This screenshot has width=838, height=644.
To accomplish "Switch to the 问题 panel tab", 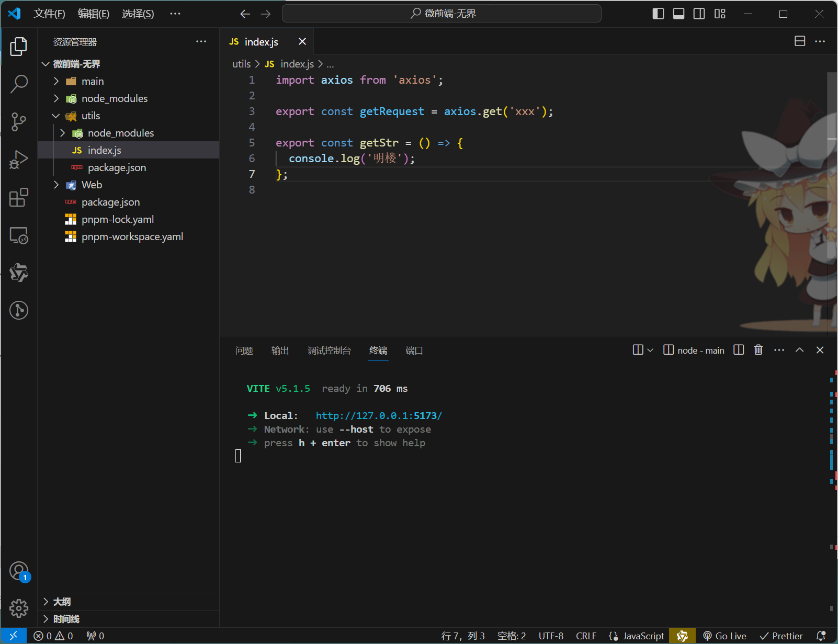I will tap(244, 351).
